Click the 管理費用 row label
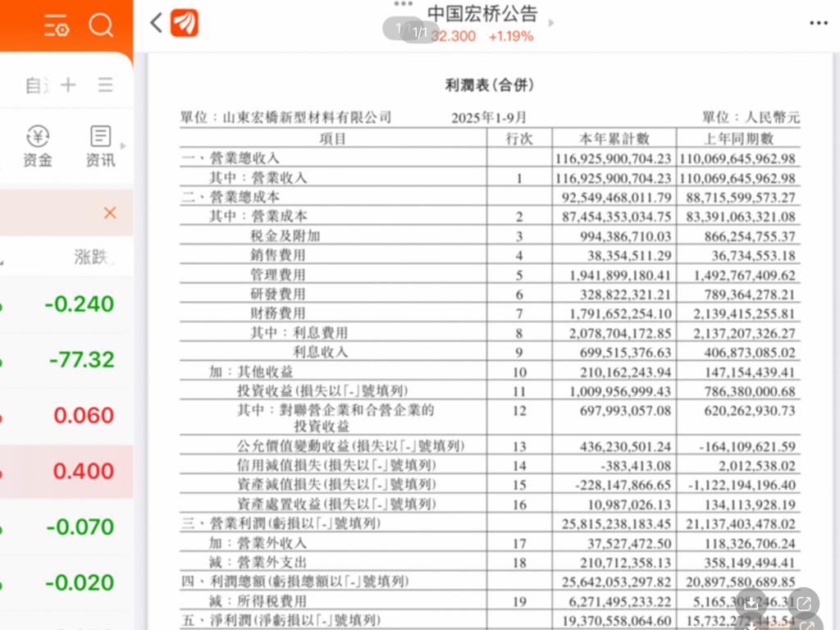Viewport: 840px width, 630px height. 278,274
